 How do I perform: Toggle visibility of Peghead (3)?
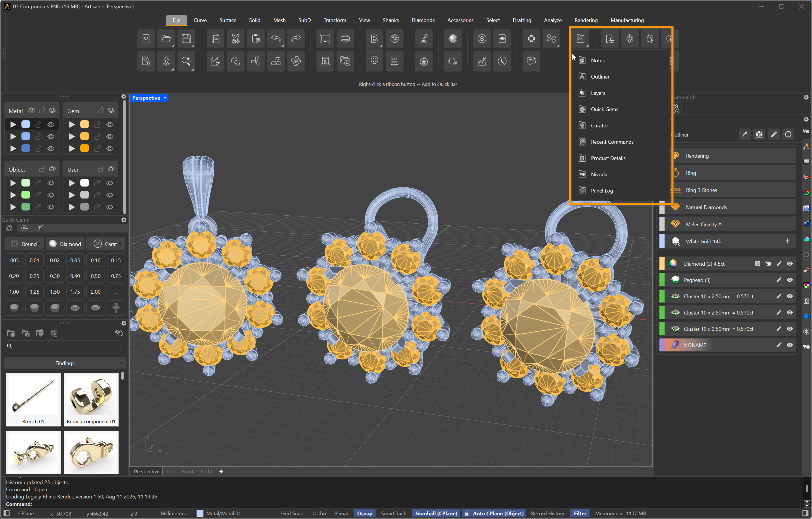(x=790, y=280)
